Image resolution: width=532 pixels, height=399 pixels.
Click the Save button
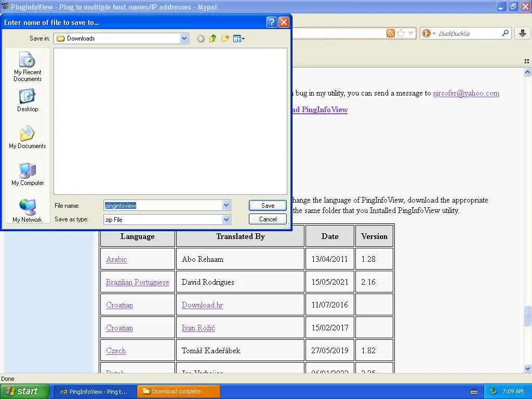pos(268,205)
